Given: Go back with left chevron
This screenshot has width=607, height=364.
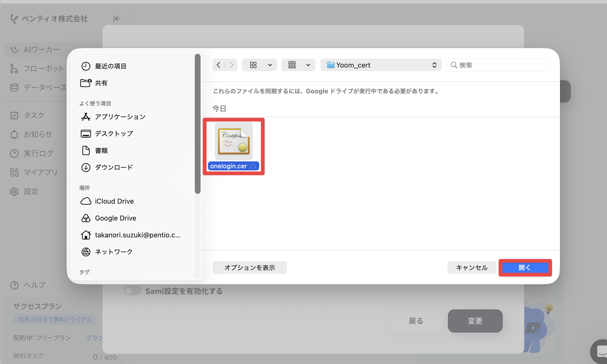Looking at the screenshot, I should (219, 65).
